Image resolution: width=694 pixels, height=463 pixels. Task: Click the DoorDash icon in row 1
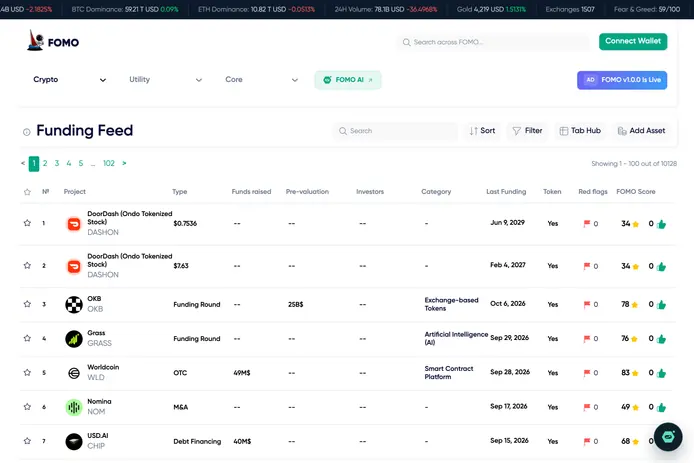tap(74, 224)
